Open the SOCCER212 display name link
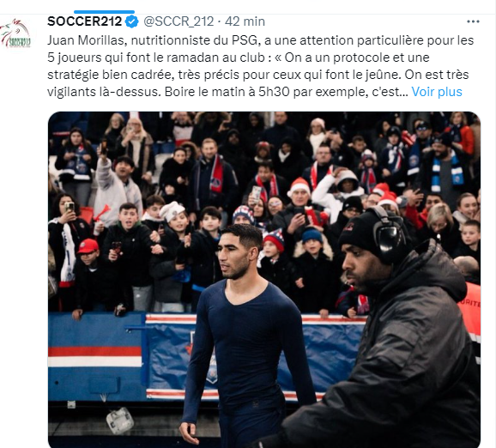 point(84,21)
